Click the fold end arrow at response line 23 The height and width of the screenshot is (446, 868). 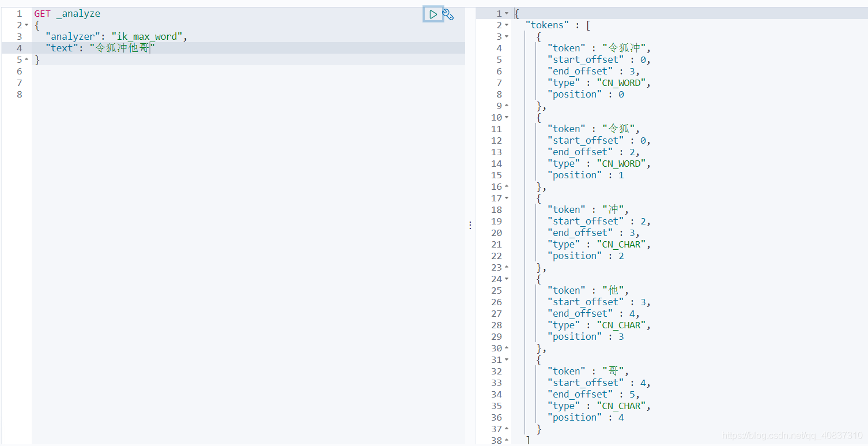click(x=507, y=268)
